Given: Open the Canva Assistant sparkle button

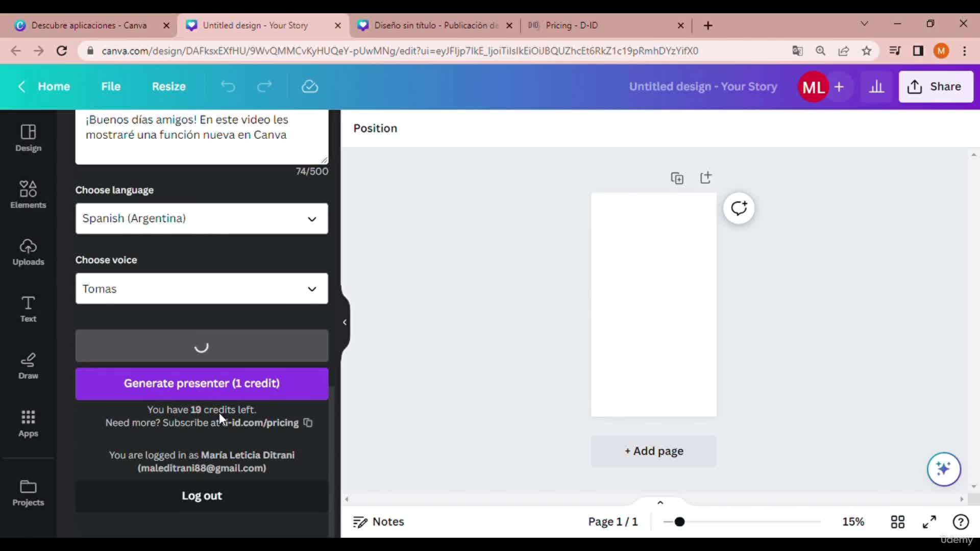Looking at the screenshot, I should 944,469.
